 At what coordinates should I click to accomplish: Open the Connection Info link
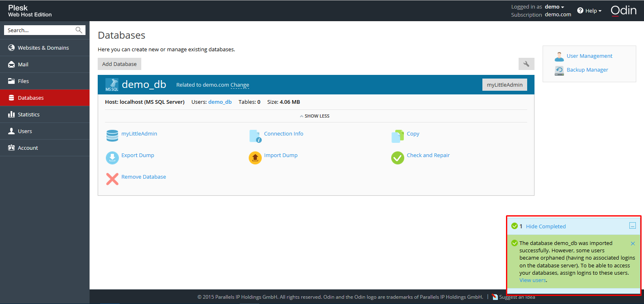[284, 133]
